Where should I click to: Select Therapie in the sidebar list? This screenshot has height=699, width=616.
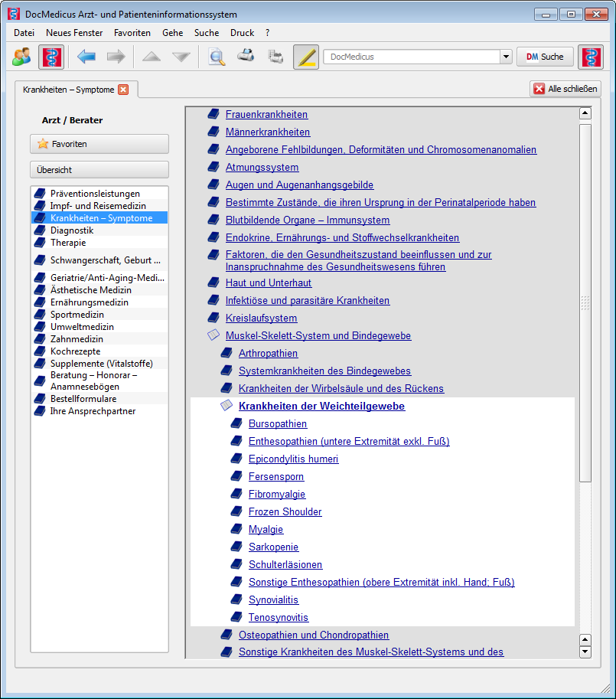[x=99, y=243]
